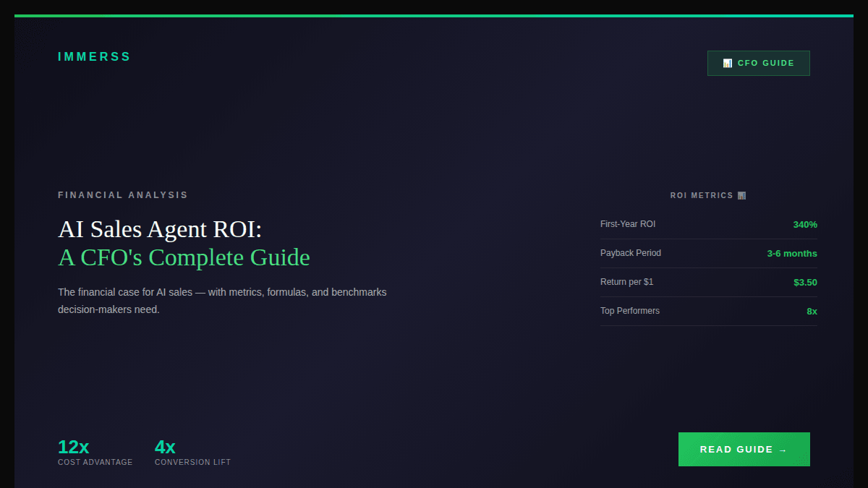Image resolution: width=868 pixels, height=488 pixels.
Task: Click the 3-6 months Payback Period value
Action: click(x=793, y=253)
